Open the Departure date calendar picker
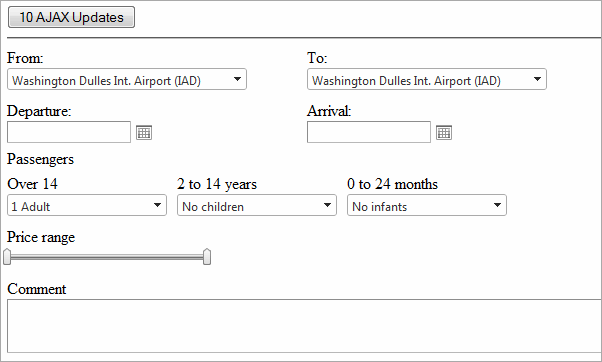The width and height of the screenshot is (602, 362). (x=144, y=133)
